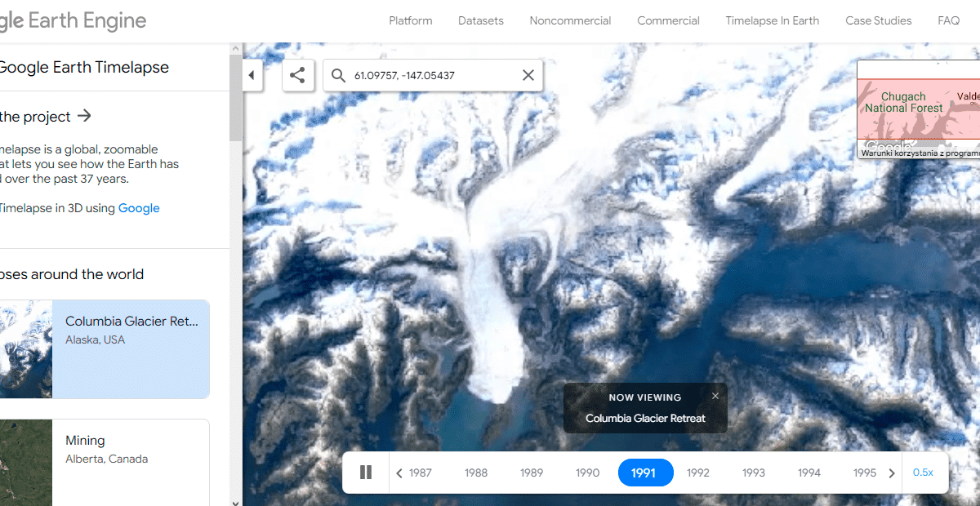Select the 1994 year on the timeline
980x506 pixels.
pos(809,473)
